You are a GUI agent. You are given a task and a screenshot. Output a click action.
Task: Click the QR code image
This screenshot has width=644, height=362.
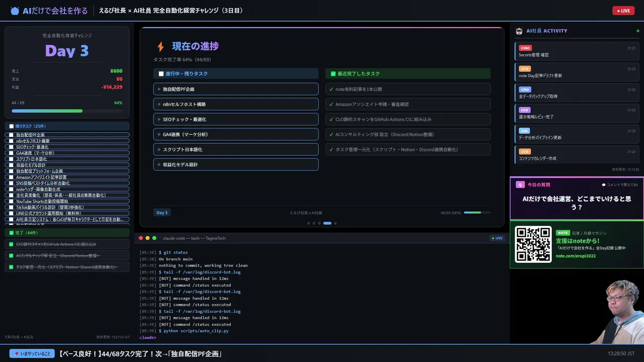(x=533, y=244)
